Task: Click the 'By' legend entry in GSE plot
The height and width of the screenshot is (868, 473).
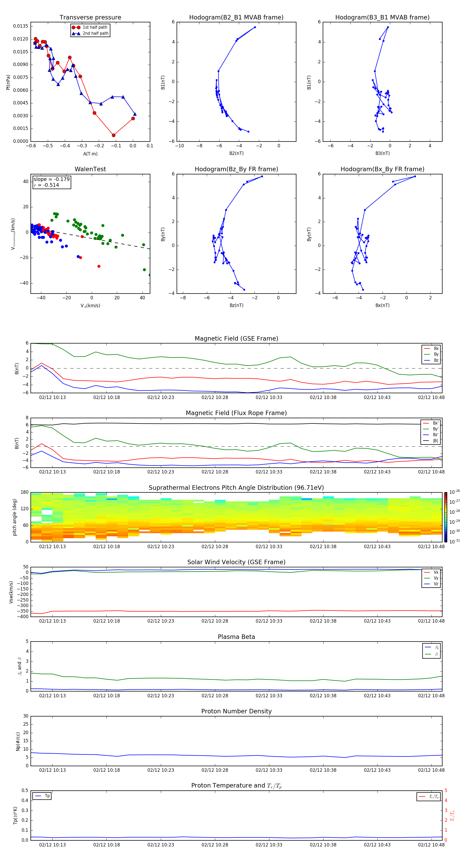Action: [431, 355]
